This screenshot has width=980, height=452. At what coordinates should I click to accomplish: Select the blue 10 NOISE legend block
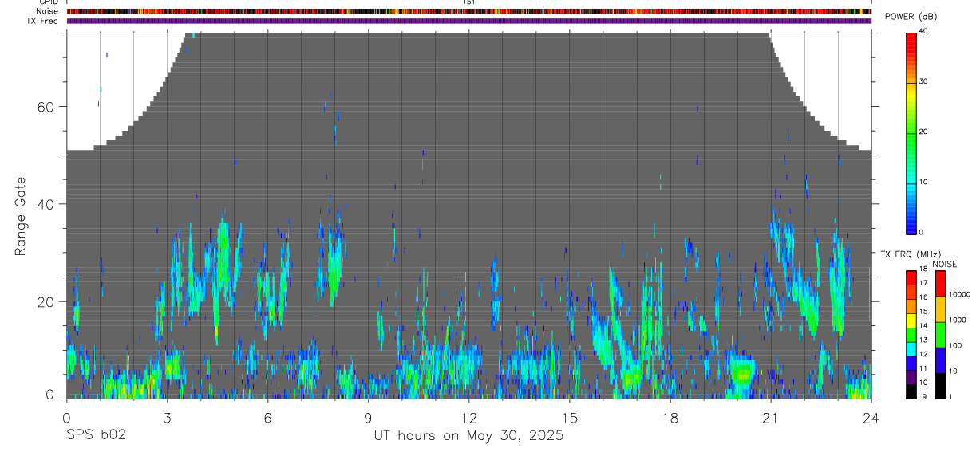coord(939,360)
